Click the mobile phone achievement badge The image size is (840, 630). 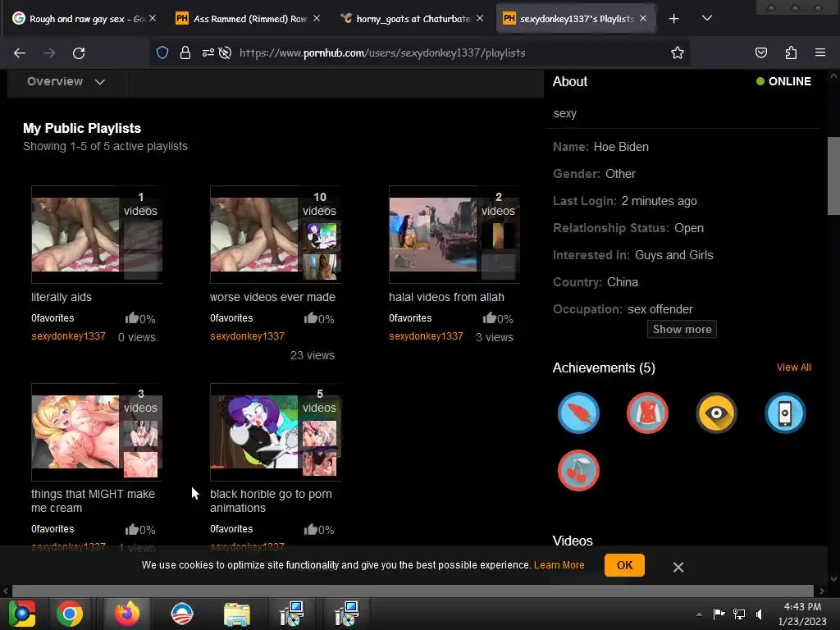(x=785, y=413)
